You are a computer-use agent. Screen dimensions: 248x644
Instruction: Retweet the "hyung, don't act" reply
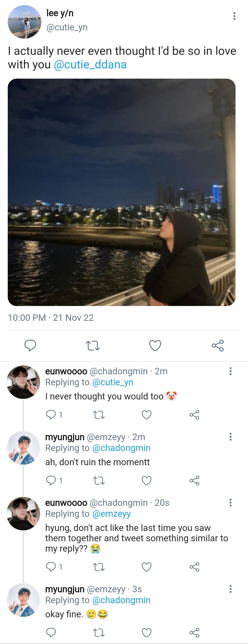pyautogui.click(x=99, y=567)
